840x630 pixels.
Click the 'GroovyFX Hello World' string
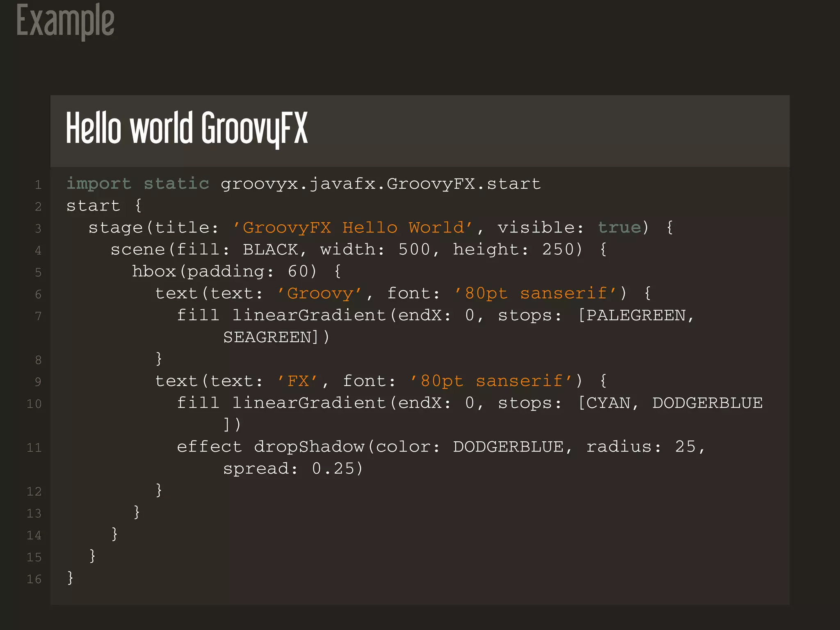(354, 227)
